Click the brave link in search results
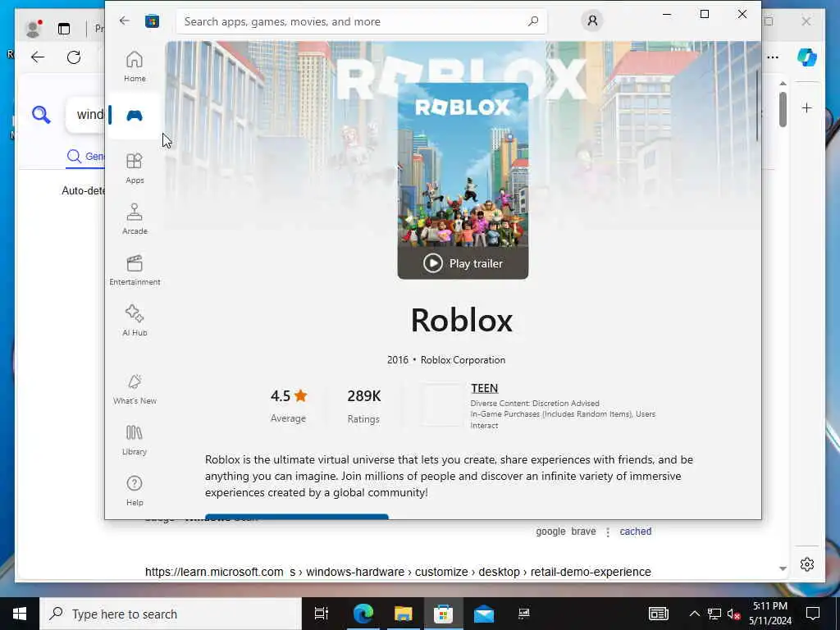Viewport: 840px width, 630px height. click(583, 532)
